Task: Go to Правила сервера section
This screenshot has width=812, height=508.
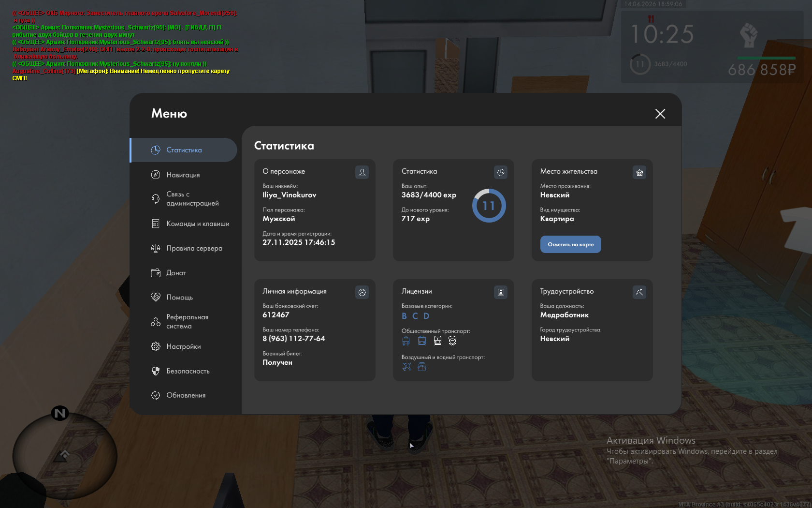Action: click(x=194, y=248)
